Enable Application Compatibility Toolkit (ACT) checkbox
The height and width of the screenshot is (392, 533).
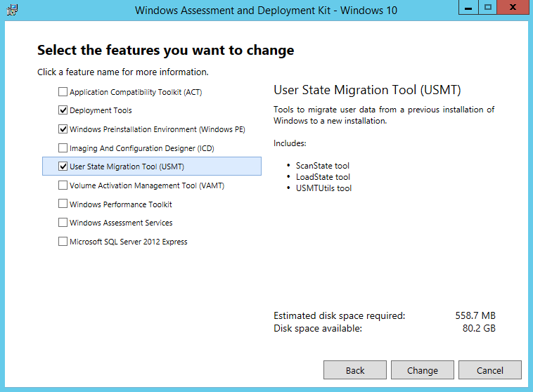coord(63,92)
